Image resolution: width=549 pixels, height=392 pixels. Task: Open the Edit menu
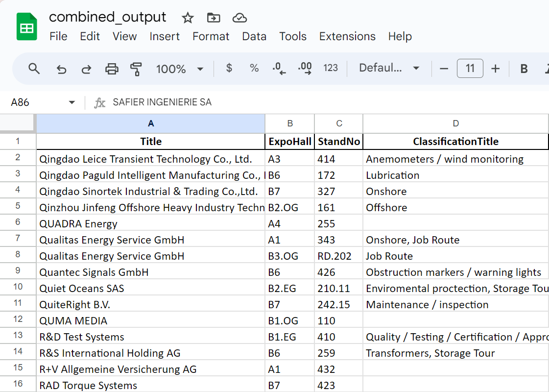(x=90, y=36)
